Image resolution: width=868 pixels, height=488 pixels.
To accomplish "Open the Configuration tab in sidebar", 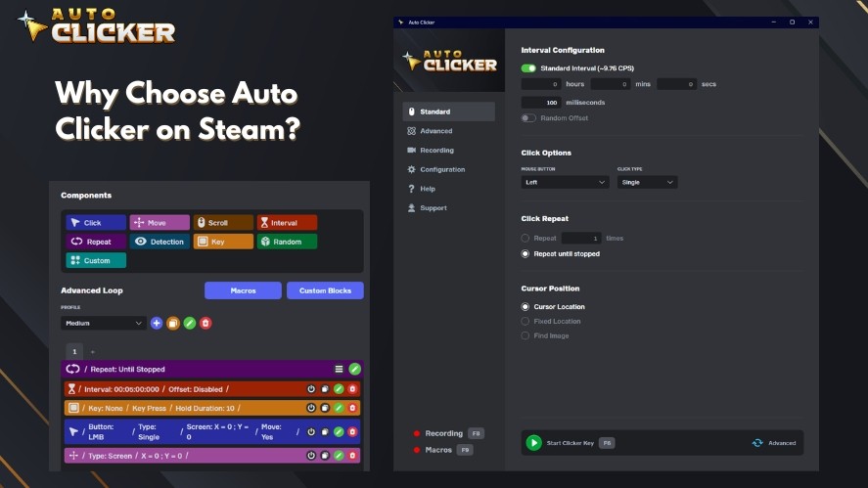I will 449,169.
